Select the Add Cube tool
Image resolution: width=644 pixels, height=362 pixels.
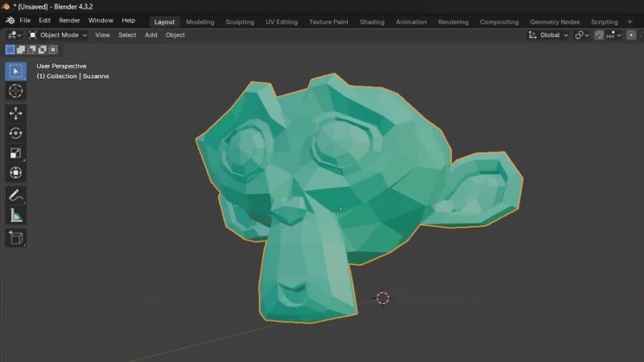pos(15,238)
